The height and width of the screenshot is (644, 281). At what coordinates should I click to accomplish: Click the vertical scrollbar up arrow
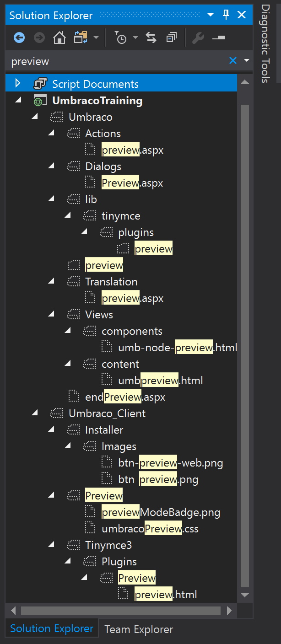click(x=245, y=82)
